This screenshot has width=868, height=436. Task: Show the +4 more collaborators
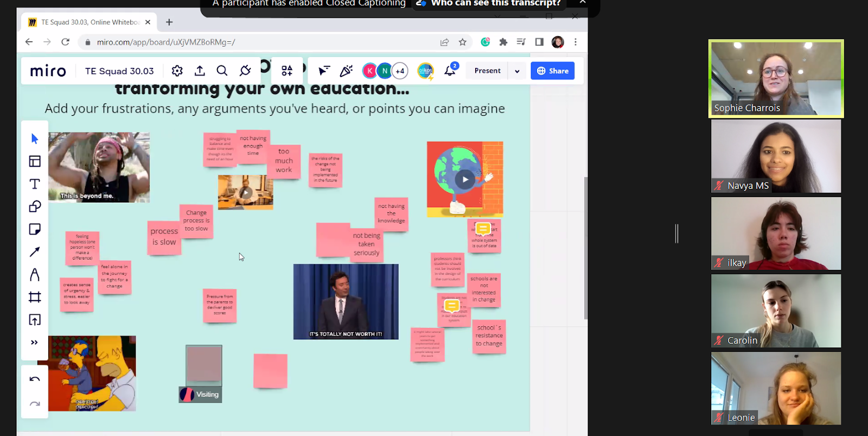[400, 71]
